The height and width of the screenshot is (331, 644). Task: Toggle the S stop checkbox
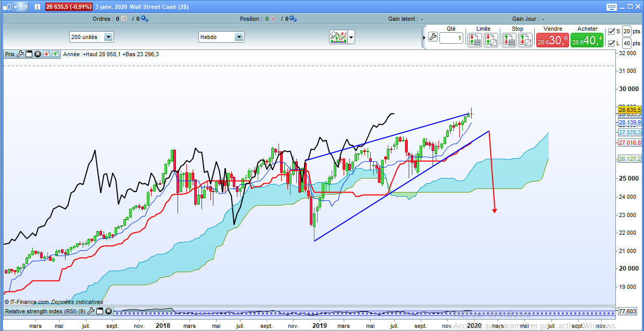pyautogui.click(x=611, y=32)
